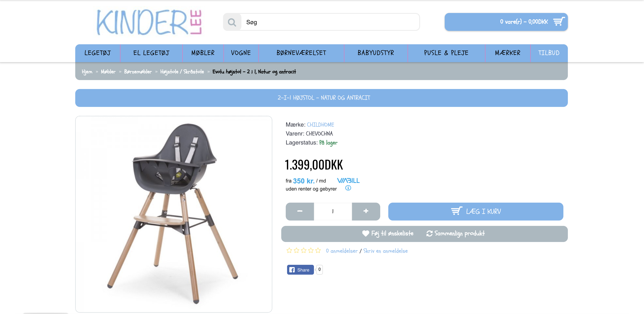
Task: Click the KinderLee logo
Action: pyautogui.click(x=149, y=22)
